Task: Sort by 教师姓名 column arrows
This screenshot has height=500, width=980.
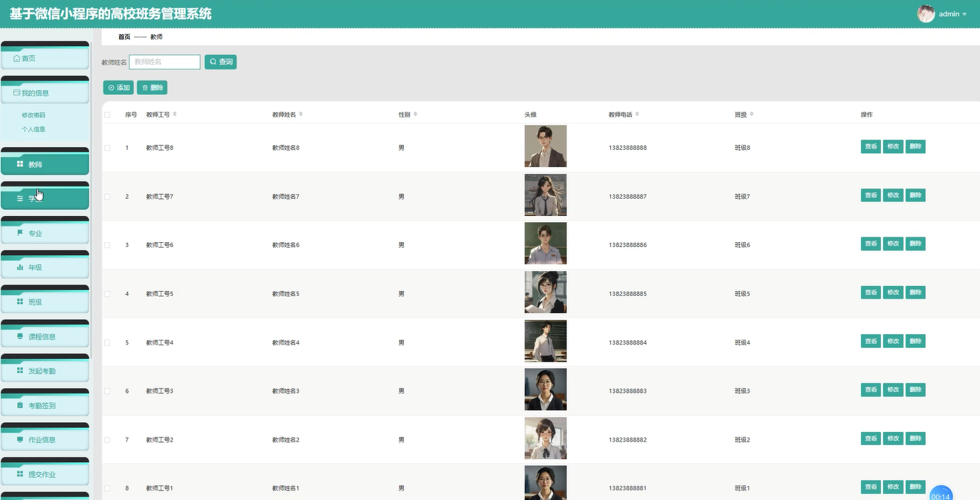Action: 301,114
